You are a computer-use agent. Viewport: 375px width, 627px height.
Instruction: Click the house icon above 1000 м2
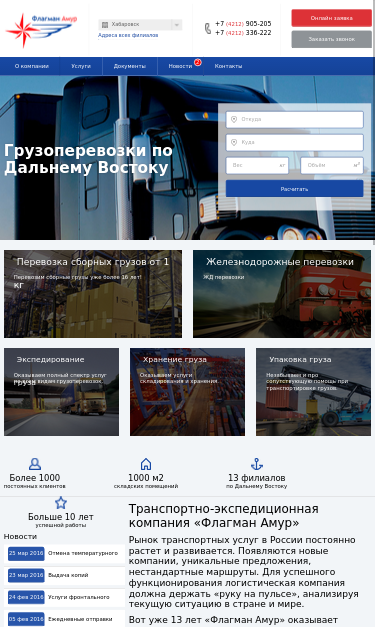pyautogui.click(x=146, y=464)
